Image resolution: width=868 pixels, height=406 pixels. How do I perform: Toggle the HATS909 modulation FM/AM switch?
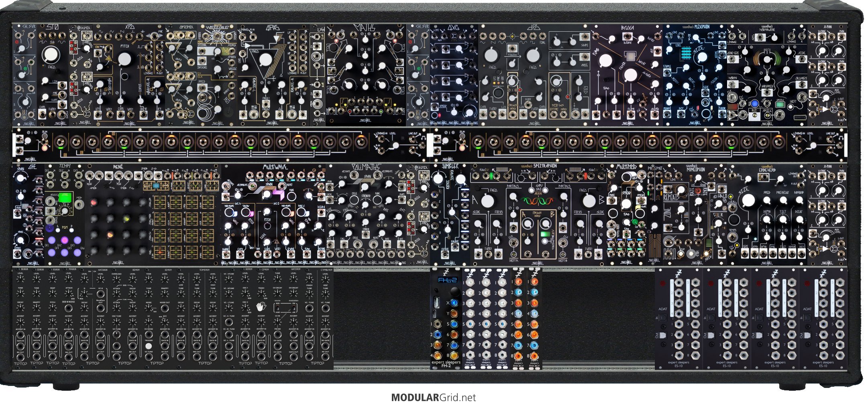coord(293,308)
